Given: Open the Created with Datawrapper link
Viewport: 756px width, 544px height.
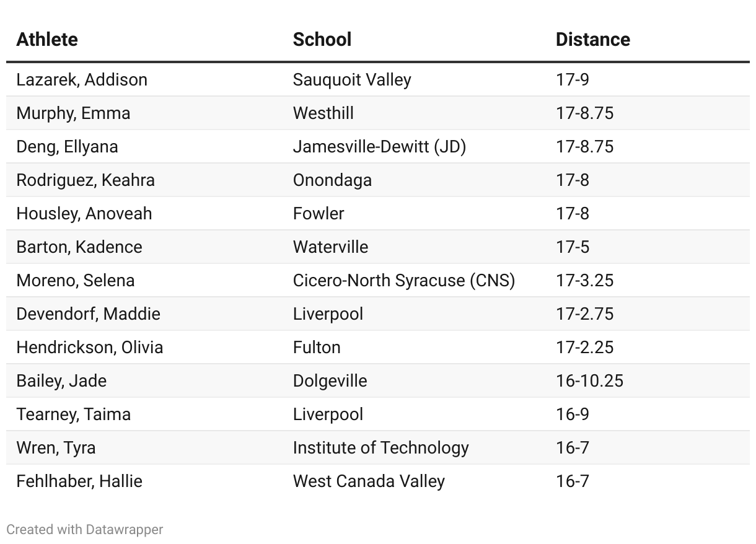Looking at the screenshot, I should click(85, 530).
